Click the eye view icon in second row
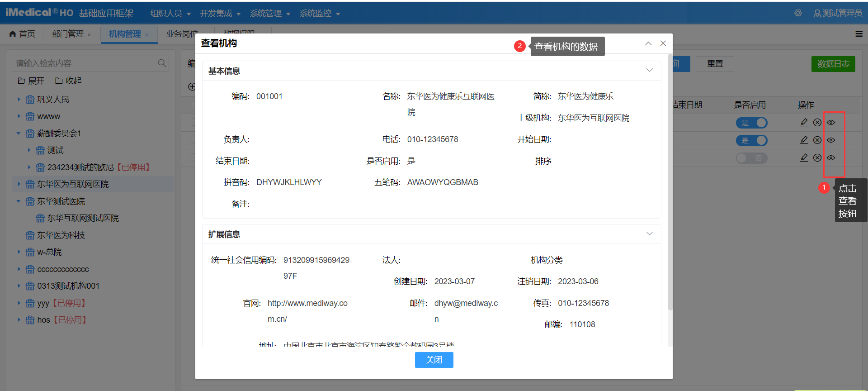The image size is (868, 391). 831,140
